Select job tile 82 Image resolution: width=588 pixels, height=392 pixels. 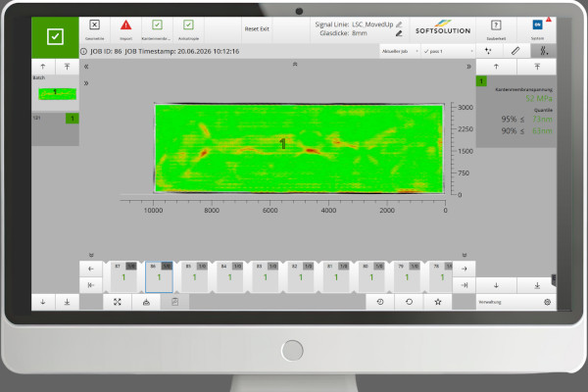pos(301,276)
